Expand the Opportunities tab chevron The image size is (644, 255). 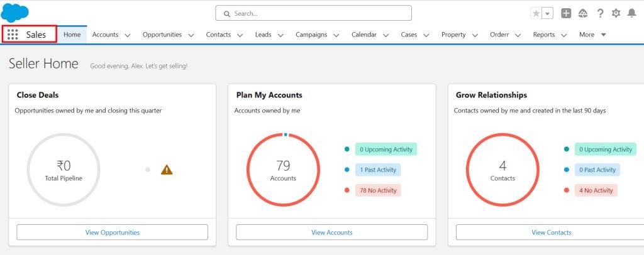click(191, 35)
